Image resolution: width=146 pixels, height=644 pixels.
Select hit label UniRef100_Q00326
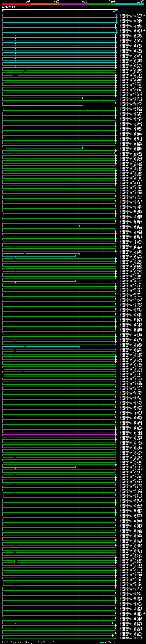[x=131, y=42]
